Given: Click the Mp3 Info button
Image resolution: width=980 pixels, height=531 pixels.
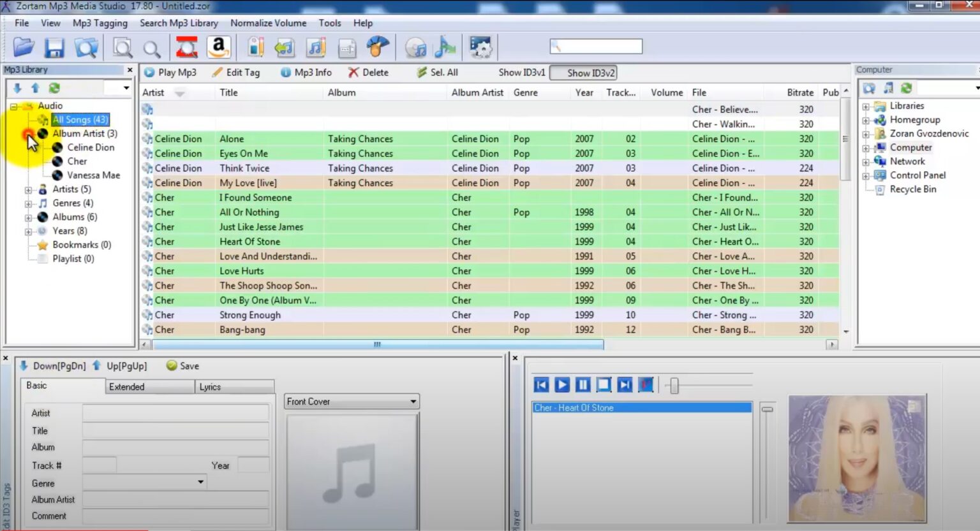Looking at the screenshot, I should (306, 73).
